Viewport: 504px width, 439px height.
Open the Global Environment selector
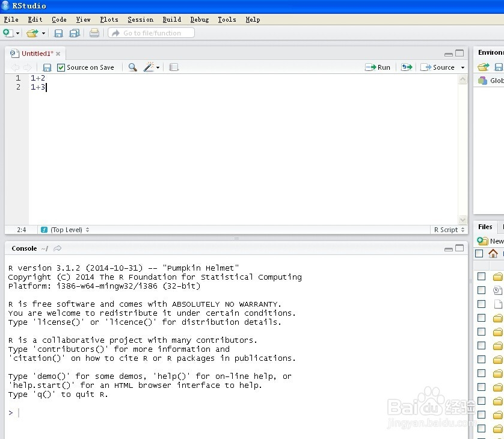pyautogui.click(x=491, y=81)
